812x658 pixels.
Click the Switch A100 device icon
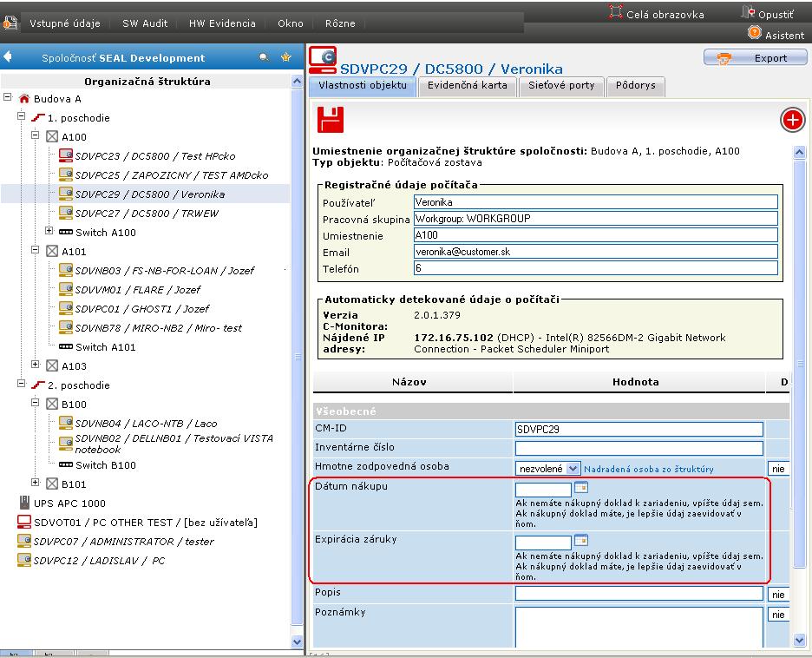pos(66,232)
